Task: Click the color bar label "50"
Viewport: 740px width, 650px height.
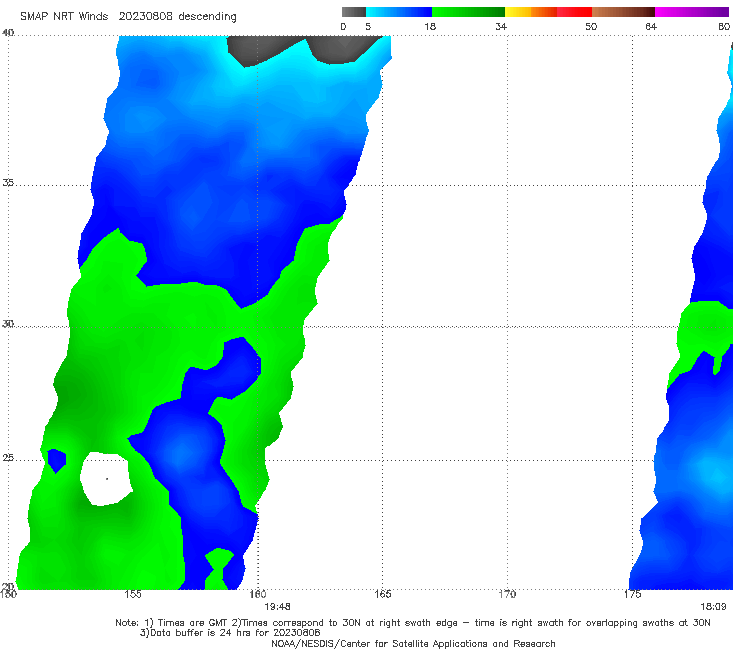Action: click(x=591, y=27)
